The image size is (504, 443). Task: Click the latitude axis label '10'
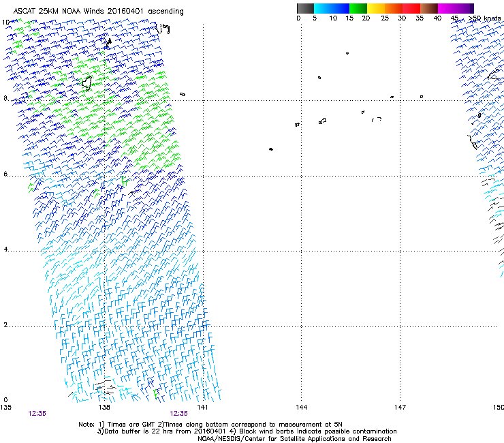(5, 22)
